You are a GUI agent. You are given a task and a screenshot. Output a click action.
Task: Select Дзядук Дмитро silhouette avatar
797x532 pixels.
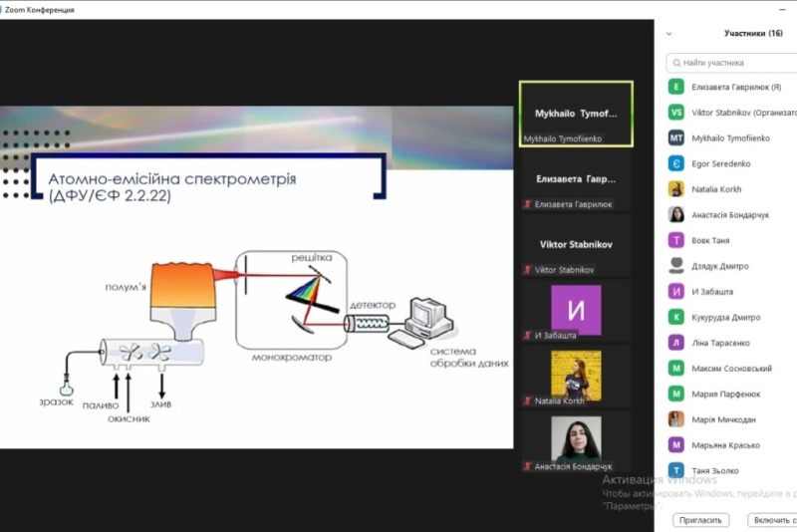(x=676, y=266)
